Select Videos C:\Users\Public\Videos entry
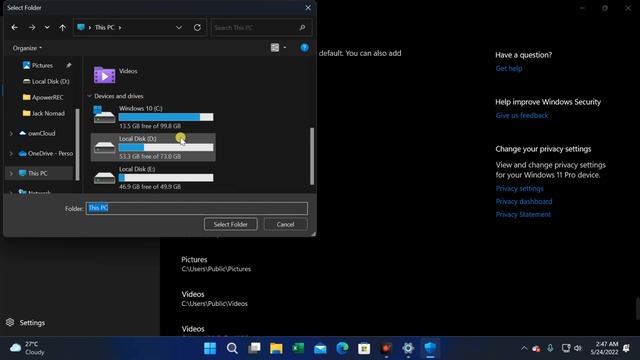Screen dimensions: 640x360 (x=214, y=298)
